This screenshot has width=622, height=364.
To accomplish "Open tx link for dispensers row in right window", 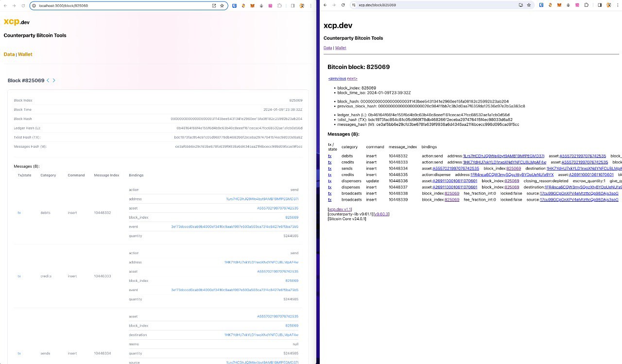I will (329, 181).
